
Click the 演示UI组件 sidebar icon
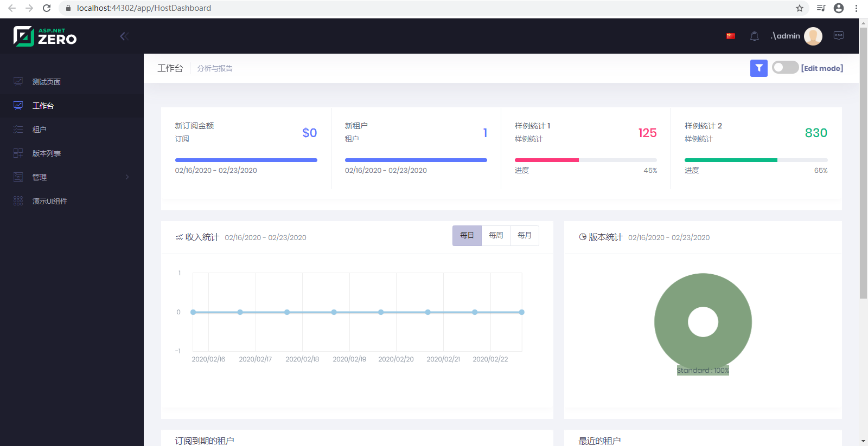(x=18, y=201)
